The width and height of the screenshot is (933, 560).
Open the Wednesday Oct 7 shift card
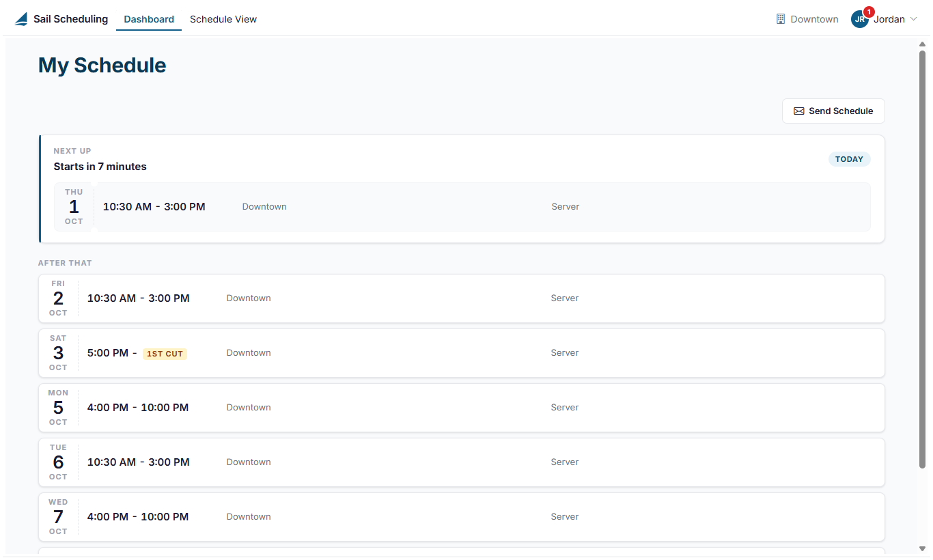point(462,517)
